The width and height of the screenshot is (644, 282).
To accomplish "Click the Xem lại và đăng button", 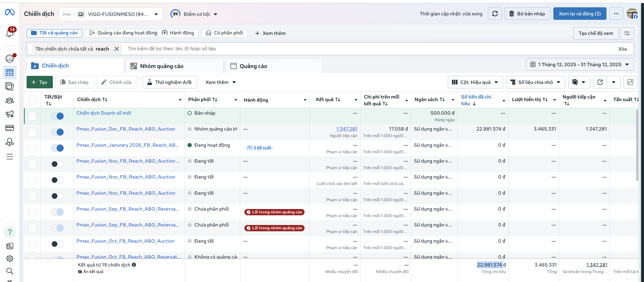I will pos(579,14).
